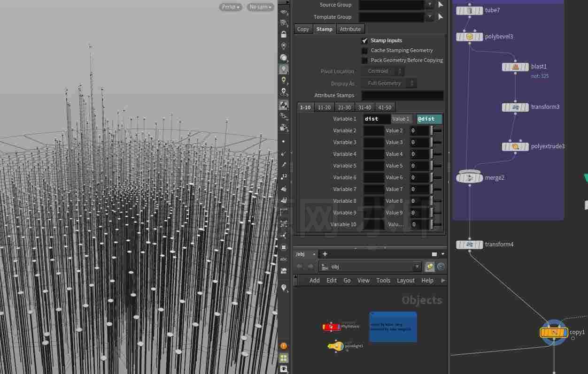Switch to the 21-30 variables tab
The height and width of the screenshot is (374, 588).
coord(344,107)
